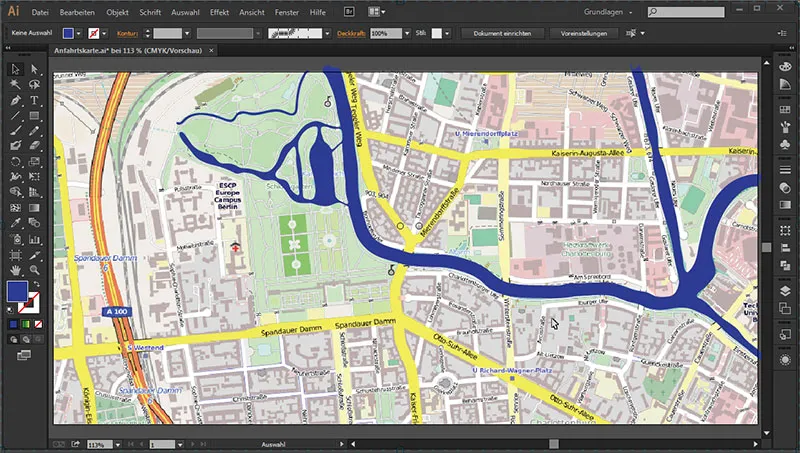Select the Eraser tool
Screen dimensions: 800x453
coord(34,146)
